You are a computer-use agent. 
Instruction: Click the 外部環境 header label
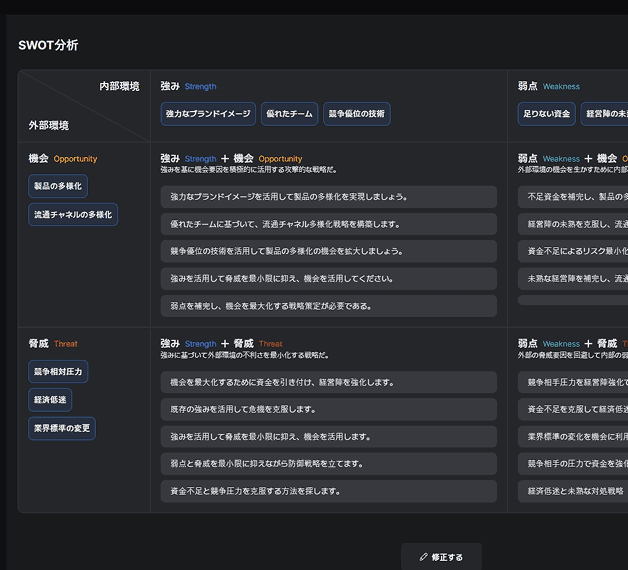[48, 125]
